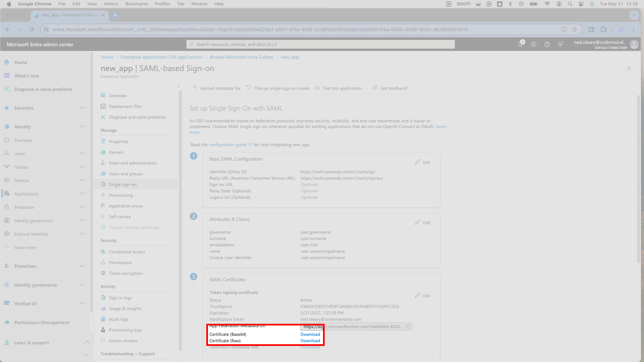Collapse the Identity section
This screenshot has height=362, width=644.
82,127
